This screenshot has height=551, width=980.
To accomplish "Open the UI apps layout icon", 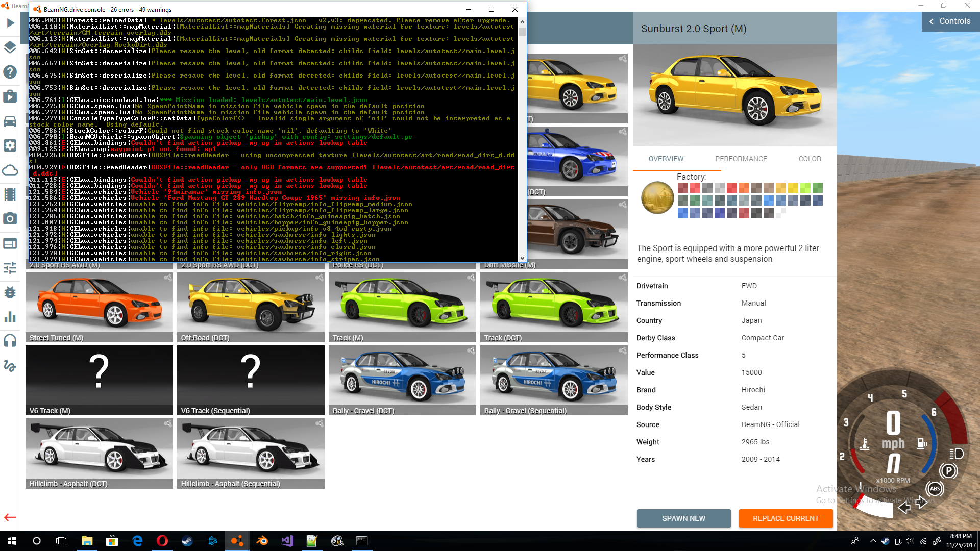I will 10,243.
